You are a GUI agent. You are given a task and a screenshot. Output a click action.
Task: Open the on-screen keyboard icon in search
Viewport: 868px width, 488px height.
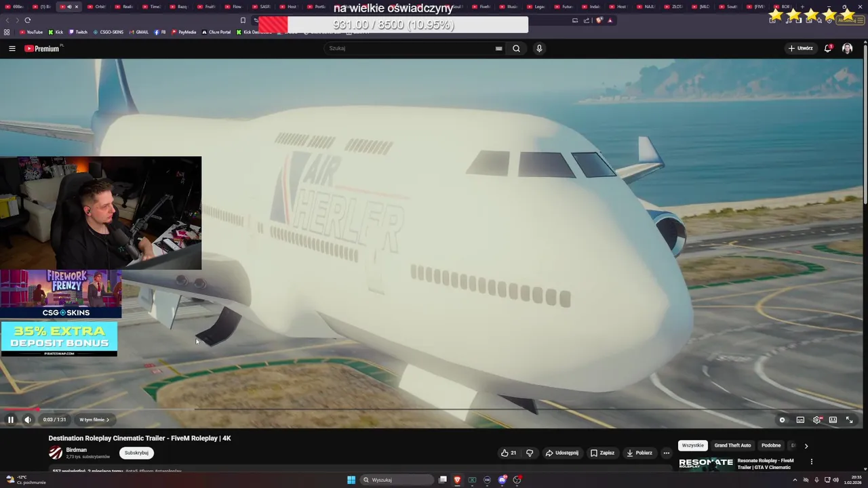pyautogui.click(x=499, y=48)
